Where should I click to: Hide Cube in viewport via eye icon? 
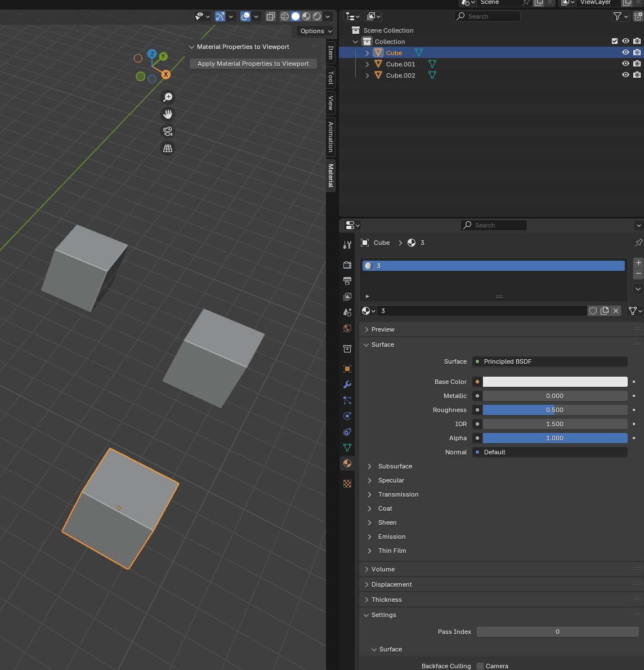pos(625,52)
